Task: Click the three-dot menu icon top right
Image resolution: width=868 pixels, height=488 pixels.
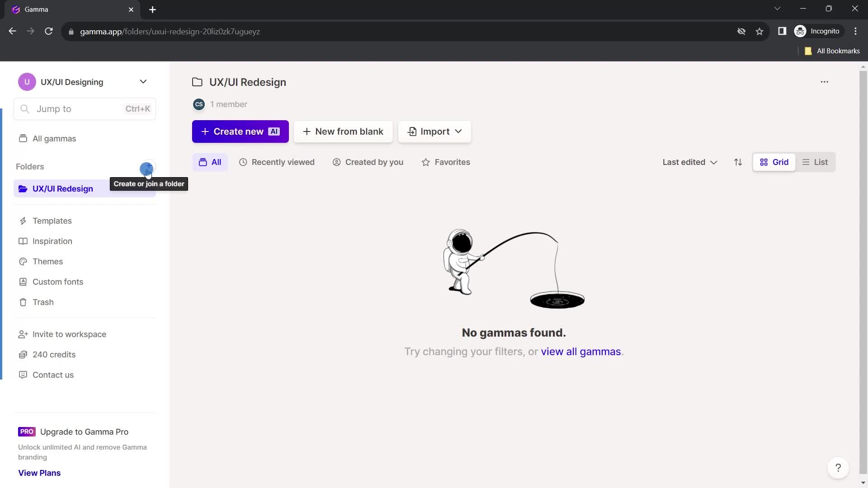Action: [x=825, y=82]
